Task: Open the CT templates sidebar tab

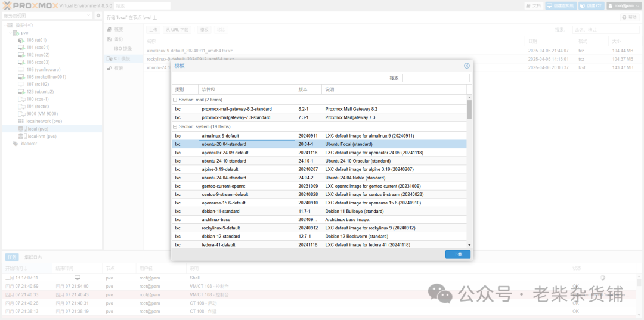Action: point(119,58)
